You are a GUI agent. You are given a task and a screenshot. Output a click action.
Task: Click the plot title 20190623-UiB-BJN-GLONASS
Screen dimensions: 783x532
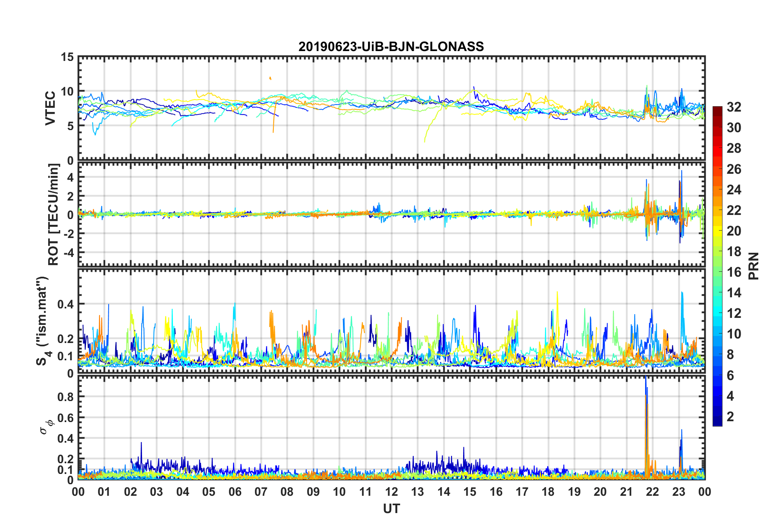[391, 47]
